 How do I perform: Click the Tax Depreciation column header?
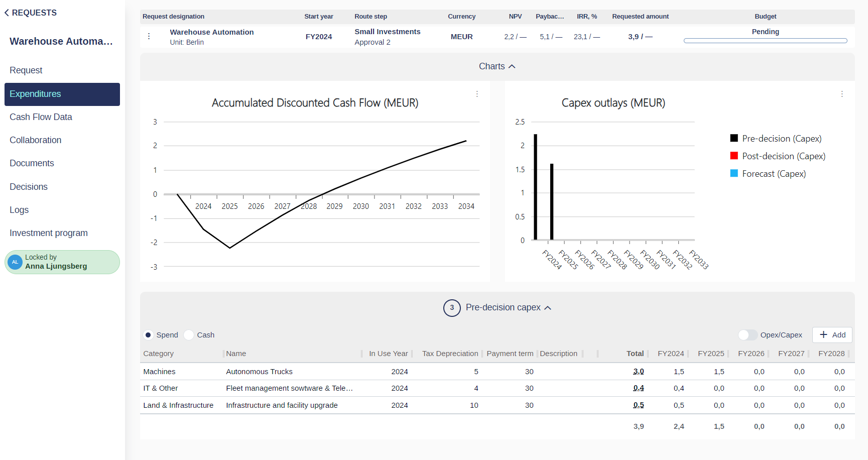450,354
